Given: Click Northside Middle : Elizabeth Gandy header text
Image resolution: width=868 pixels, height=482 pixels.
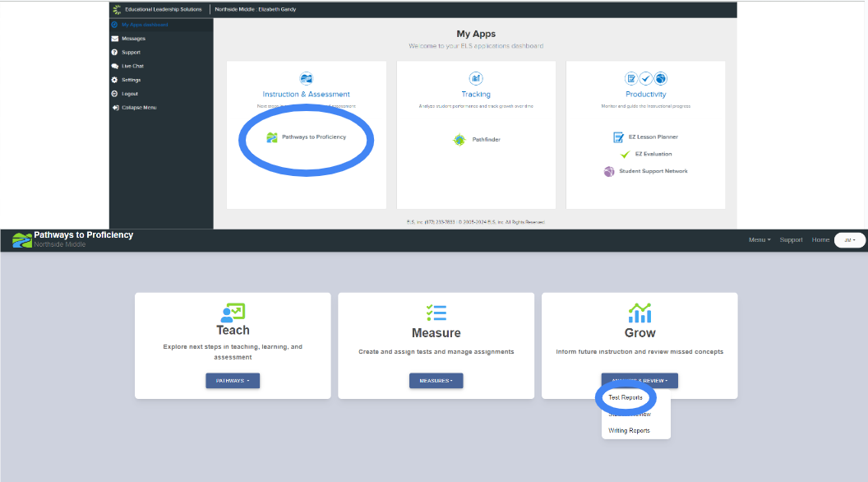Looking at the screenshot, I should click(x=255, y=9).
